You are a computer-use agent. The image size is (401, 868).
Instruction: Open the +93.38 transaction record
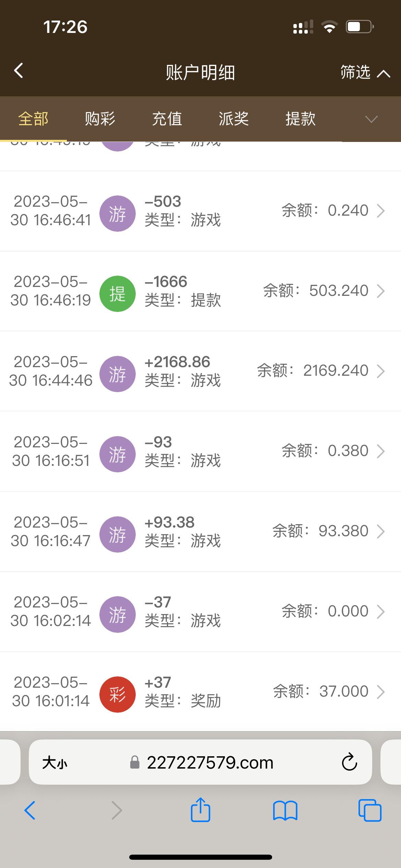200,532
